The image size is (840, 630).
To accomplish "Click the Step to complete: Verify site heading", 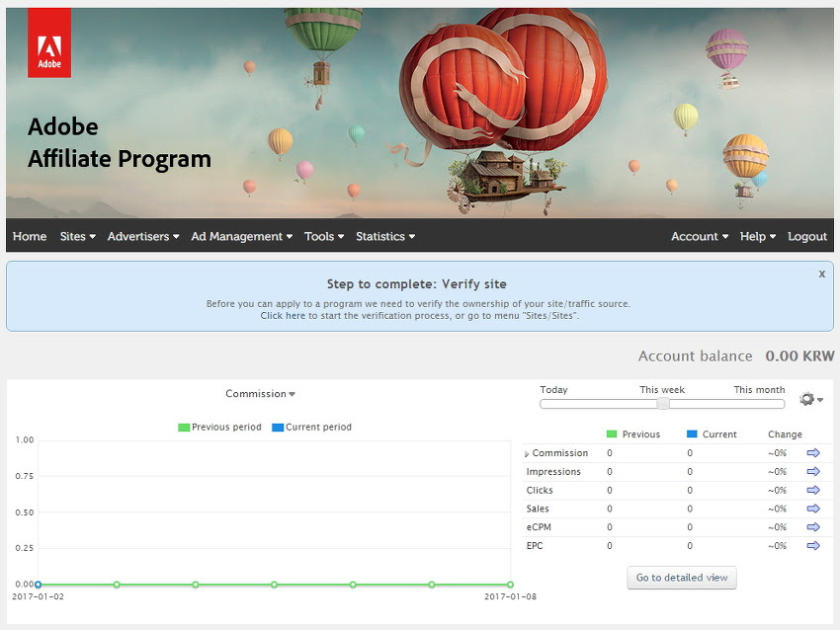I will tap(417, 283).
